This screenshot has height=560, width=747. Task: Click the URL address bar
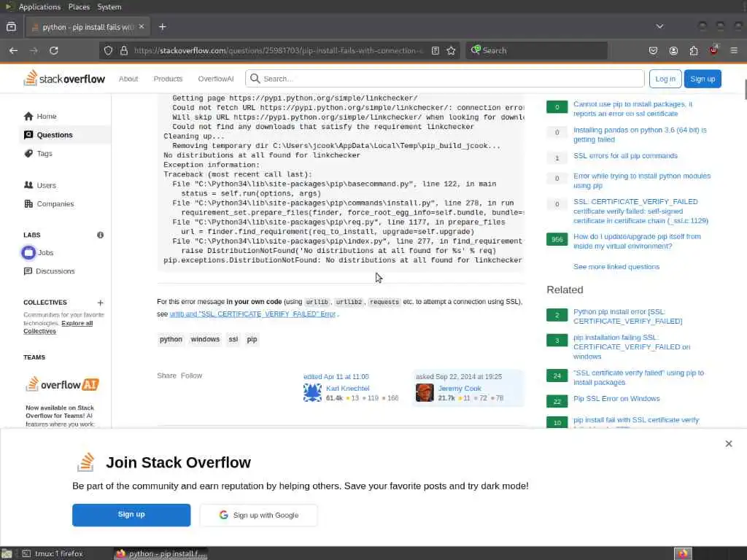pos(279,50)
